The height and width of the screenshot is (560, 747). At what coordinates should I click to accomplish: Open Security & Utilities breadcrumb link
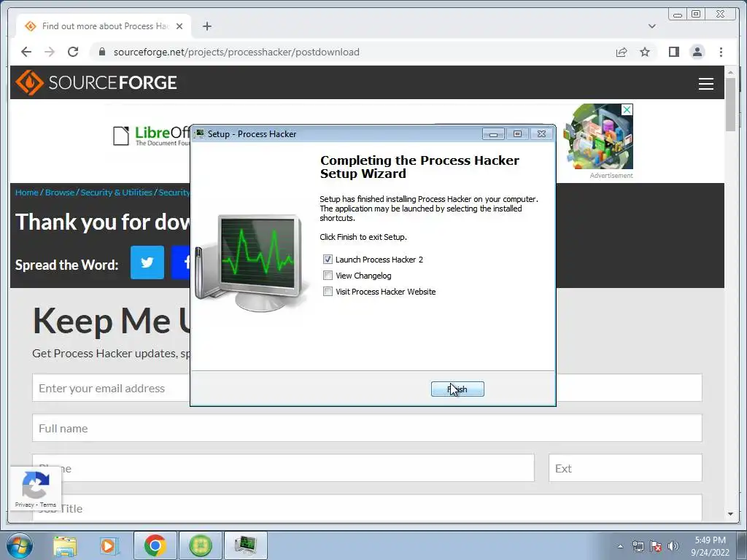(116, 192)
